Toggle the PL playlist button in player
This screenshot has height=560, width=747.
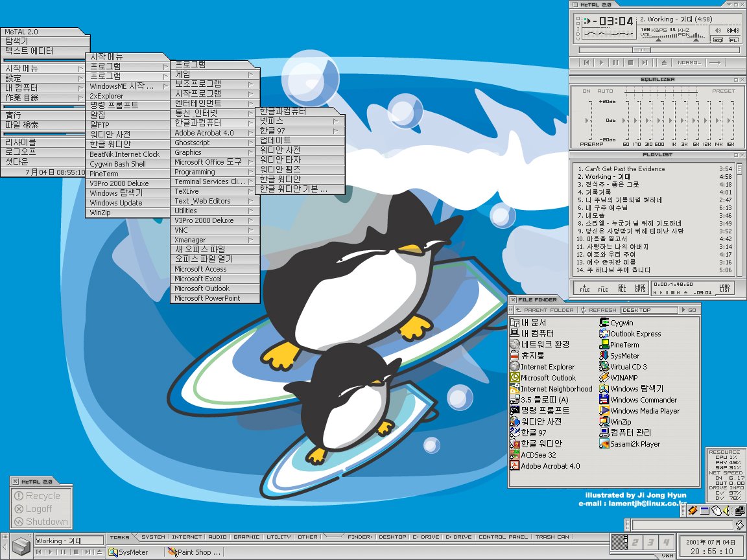(x=733, y=40)
